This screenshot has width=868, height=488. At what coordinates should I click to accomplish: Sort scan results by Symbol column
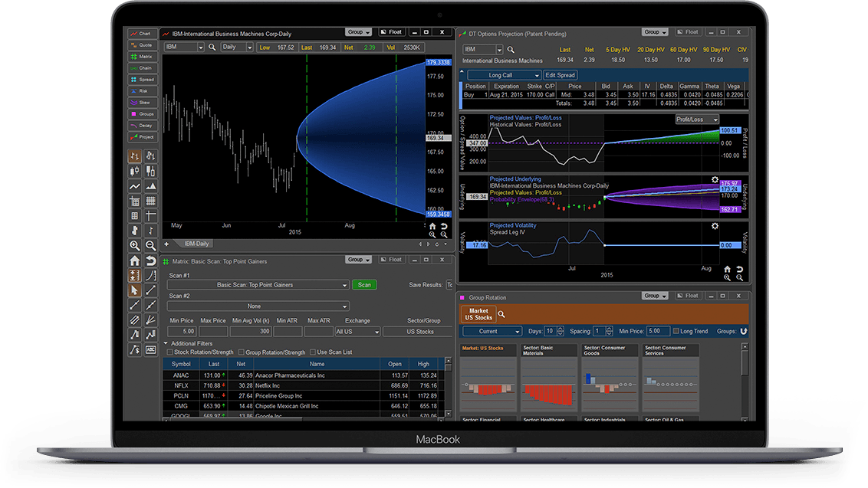[181, 364]
